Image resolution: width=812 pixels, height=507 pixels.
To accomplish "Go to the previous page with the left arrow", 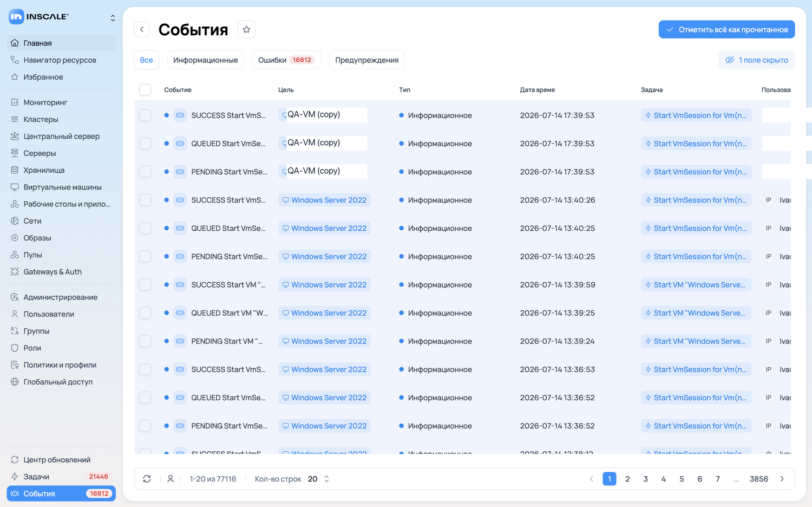I will [x=591, y=479].
